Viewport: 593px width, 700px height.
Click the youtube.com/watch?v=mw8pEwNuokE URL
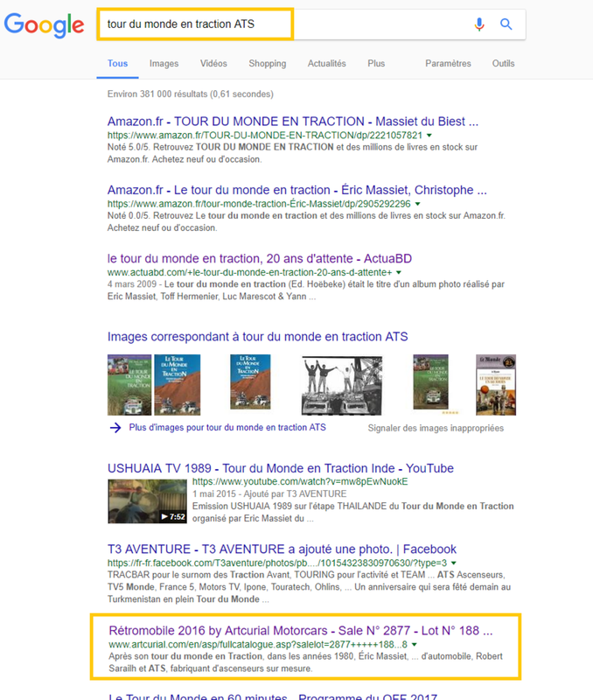(x=300, y=482)
